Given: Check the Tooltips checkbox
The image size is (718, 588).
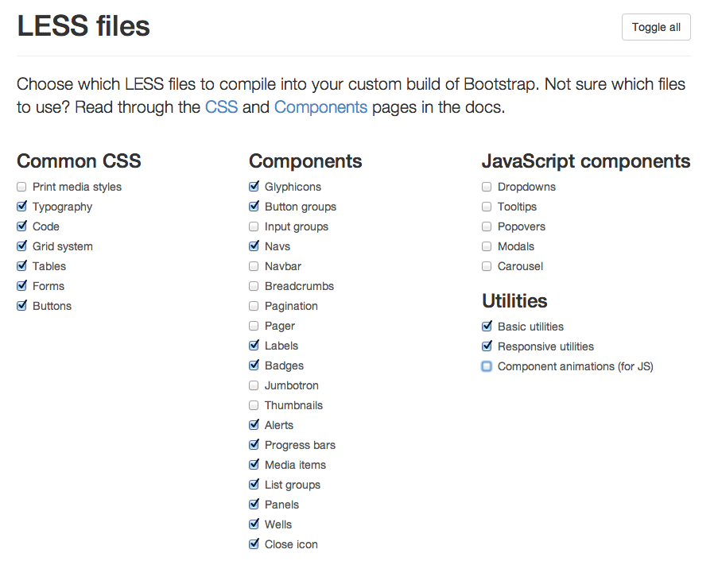Looking at the screenshot, I should tap(487, 207).
